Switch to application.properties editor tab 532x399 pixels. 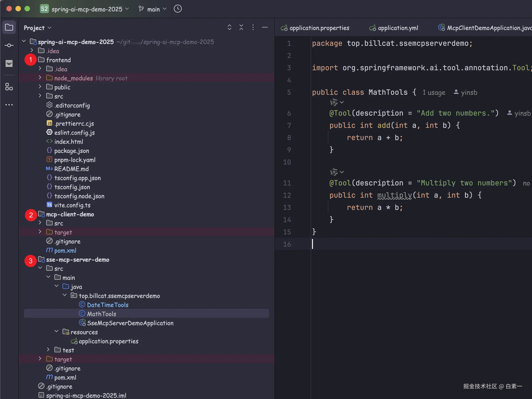click(319, 28)
